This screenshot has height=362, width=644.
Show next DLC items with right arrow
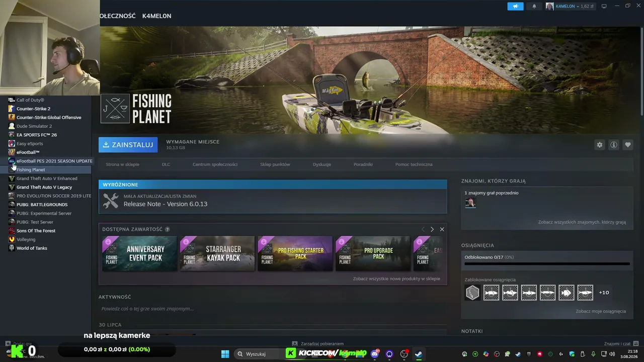432,229
